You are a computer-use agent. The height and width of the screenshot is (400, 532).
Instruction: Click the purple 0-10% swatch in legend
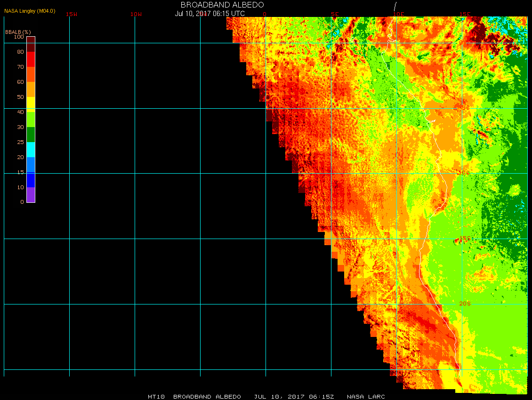[31, 195]
